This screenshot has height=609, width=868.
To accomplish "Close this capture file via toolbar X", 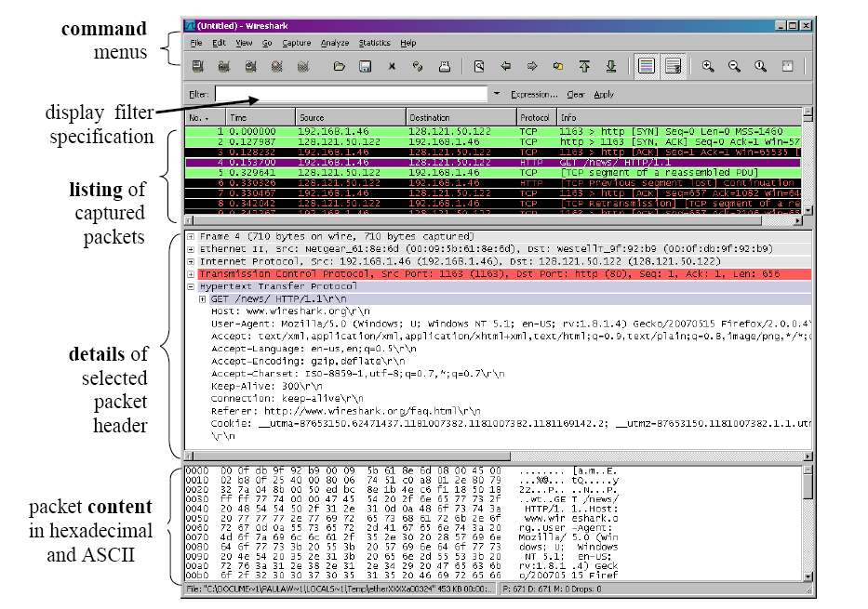I will (392, 66).
